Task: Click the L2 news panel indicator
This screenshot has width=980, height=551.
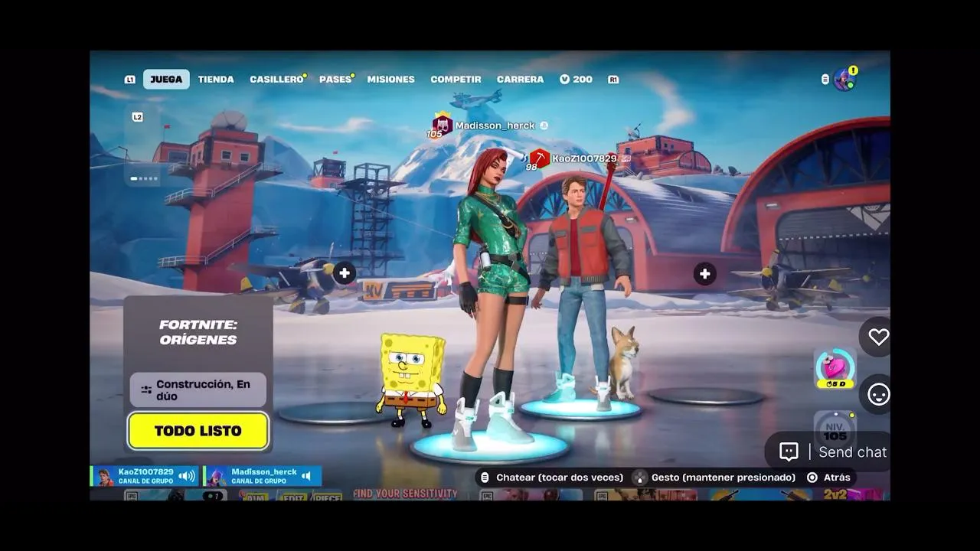Action: pyautogui.click(x=137, y=117)
